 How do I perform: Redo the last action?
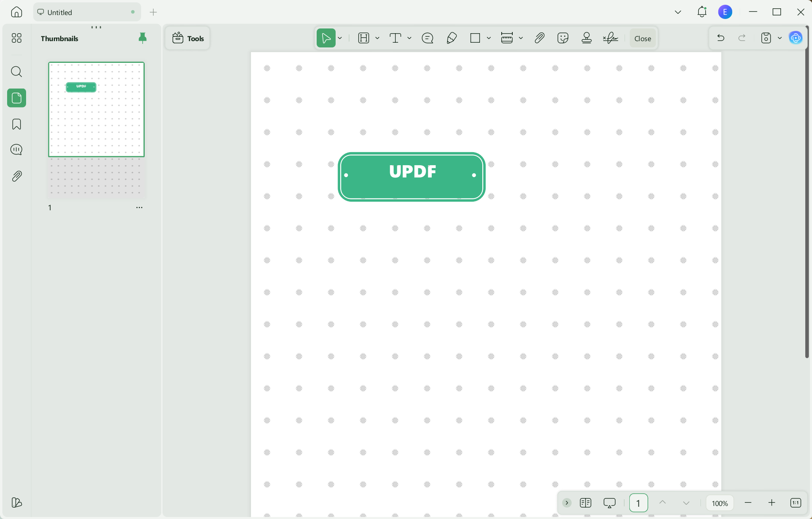742,38
